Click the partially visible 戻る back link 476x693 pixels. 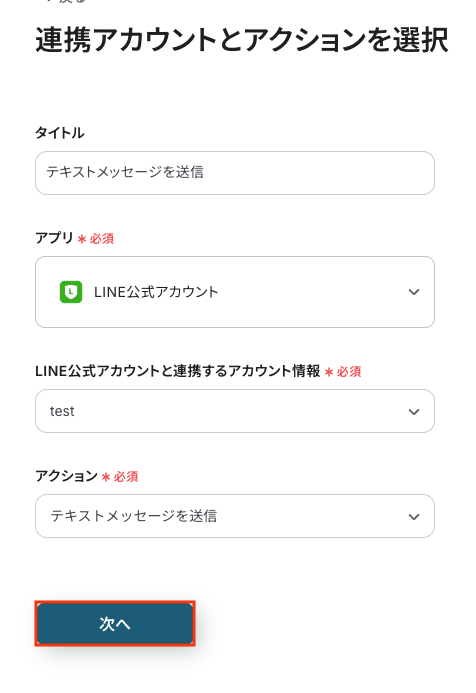tap(66, 1)
